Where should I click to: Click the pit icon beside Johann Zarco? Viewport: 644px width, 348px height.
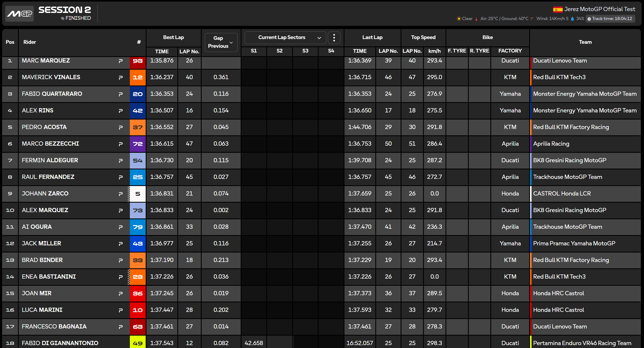[121, 194]
